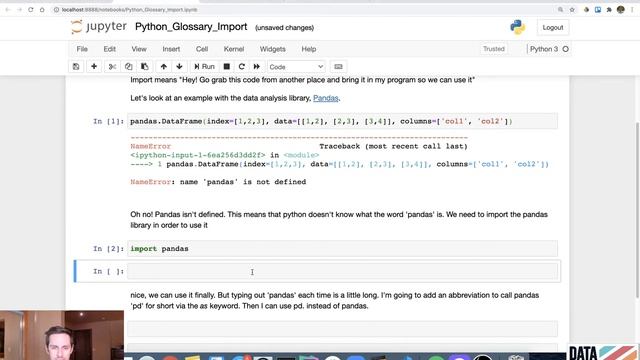Click the empty cell below the 'pd' paragraph
This screenshot has height=360, width=640.
(x=342, y=329)
